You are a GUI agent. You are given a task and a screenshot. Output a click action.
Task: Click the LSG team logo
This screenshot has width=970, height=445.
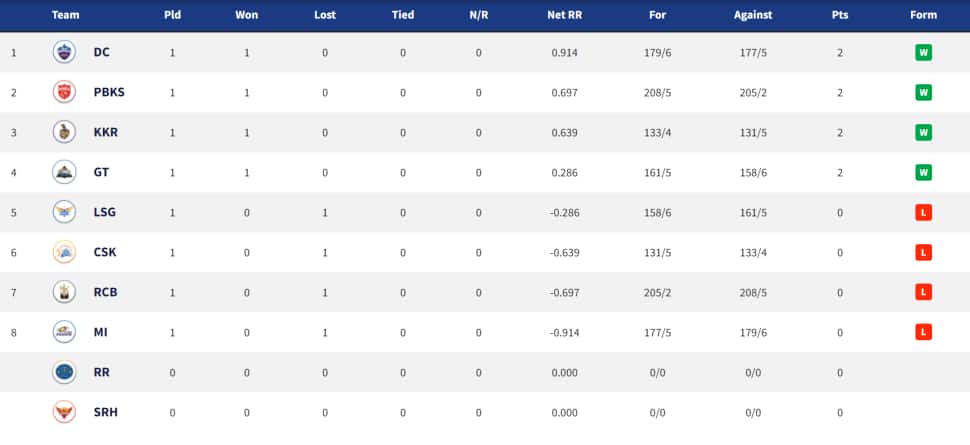[64, 212]
